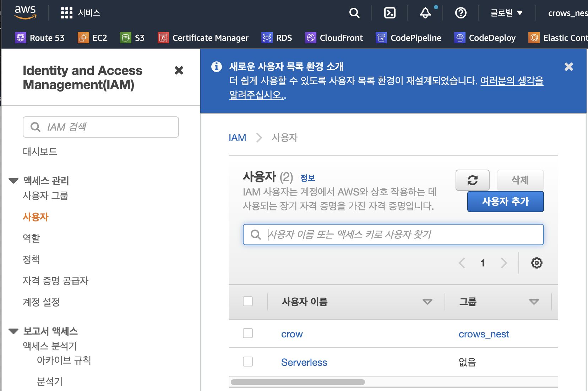Sort by 그룹 column arrow

pos(534,302)
